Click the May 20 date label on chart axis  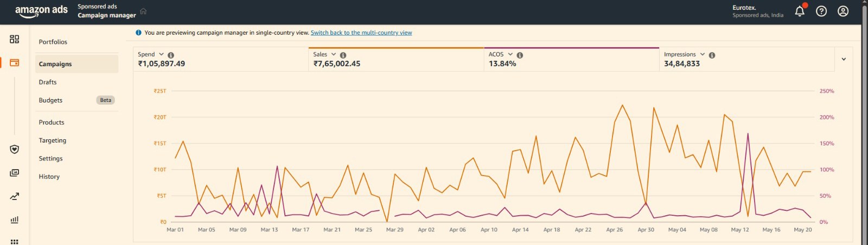803,230
